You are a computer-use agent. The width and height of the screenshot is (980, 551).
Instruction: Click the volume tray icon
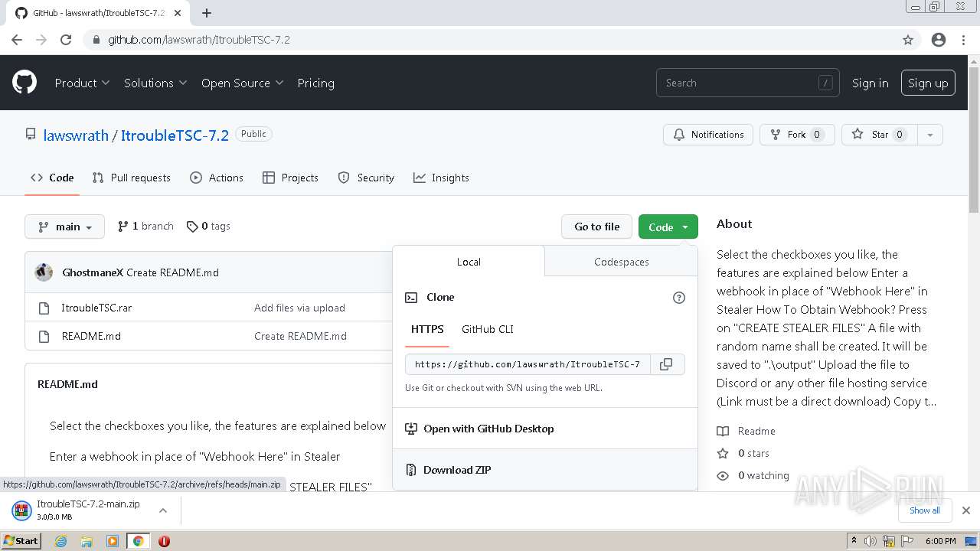click(x=871, y=541)
